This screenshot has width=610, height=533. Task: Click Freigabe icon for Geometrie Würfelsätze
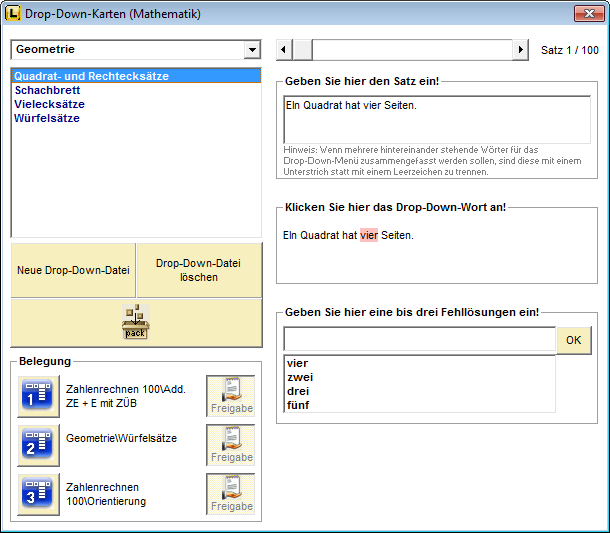point(231,445)
